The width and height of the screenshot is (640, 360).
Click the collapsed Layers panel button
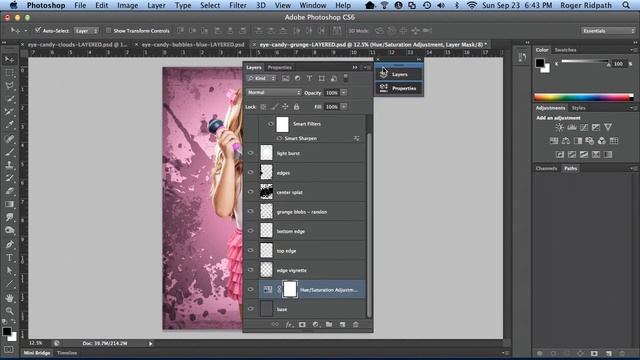[399, 74]
